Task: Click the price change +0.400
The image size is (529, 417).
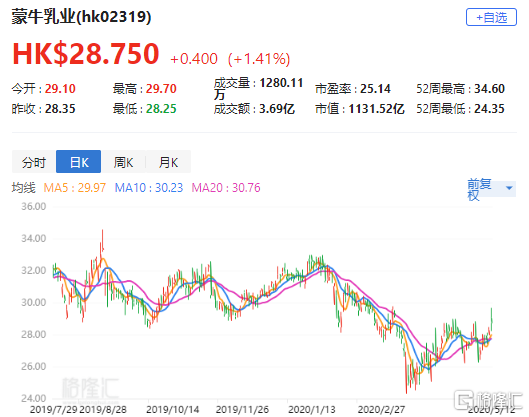Action: pos(194,59)
